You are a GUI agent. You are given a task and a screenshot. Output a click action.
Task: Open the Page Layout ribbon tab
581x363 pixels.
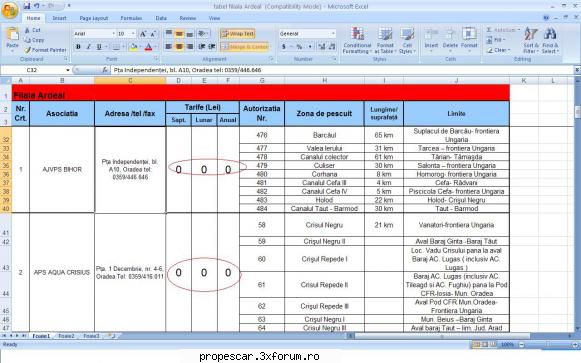pyautogui.click(x=94, y=18)
